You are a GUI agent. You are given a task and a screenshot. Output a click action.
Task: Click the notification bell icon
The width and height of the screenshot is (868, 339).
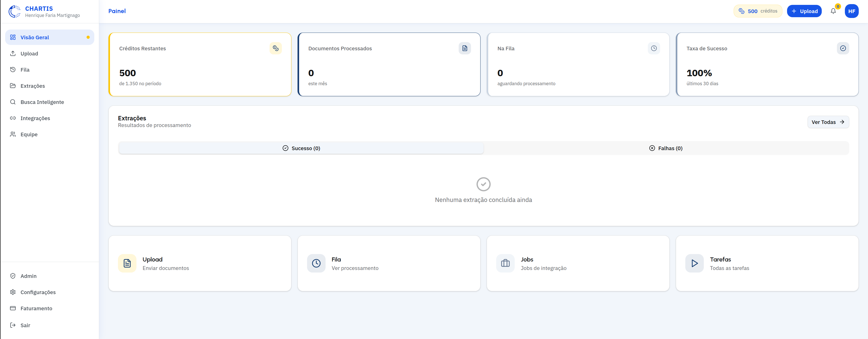tap(833, 11)
